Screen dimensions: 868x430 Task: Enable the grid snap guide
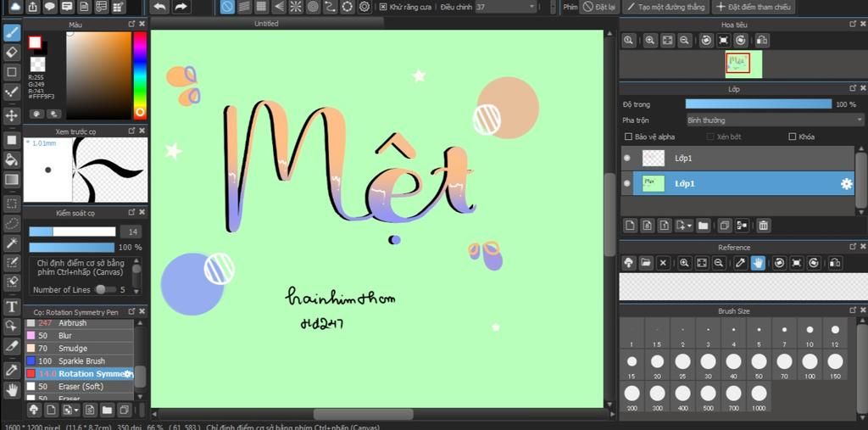pyautogui.click(x=261, y=7)
